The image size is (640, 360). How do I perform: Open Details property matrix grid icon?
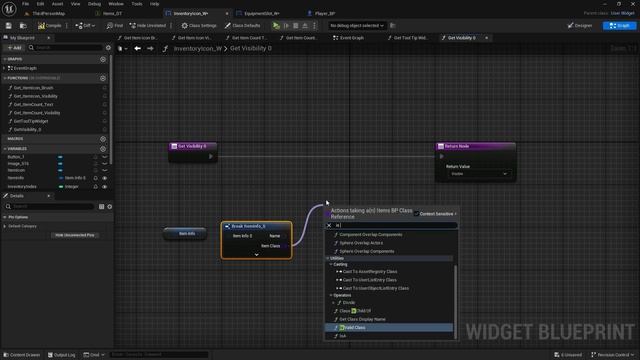pyautogui.click(x=101, y=207)
